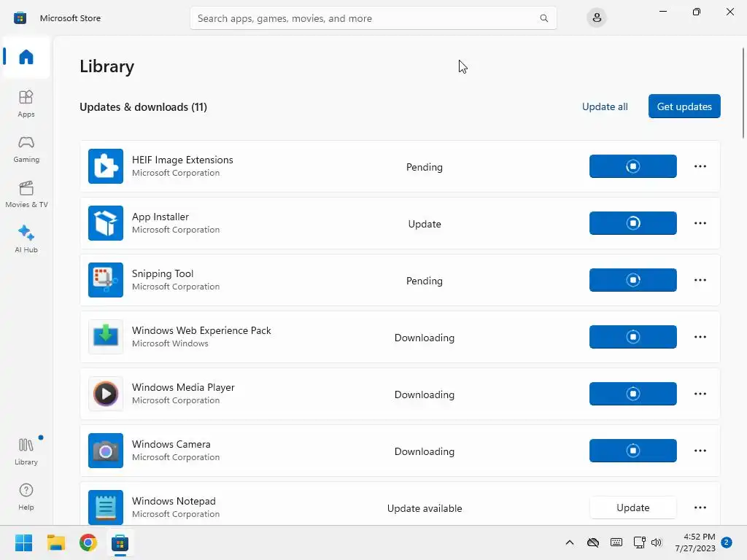
Task: Click the HEIF Image Extensions app icon
Action: tap(106, 166)
